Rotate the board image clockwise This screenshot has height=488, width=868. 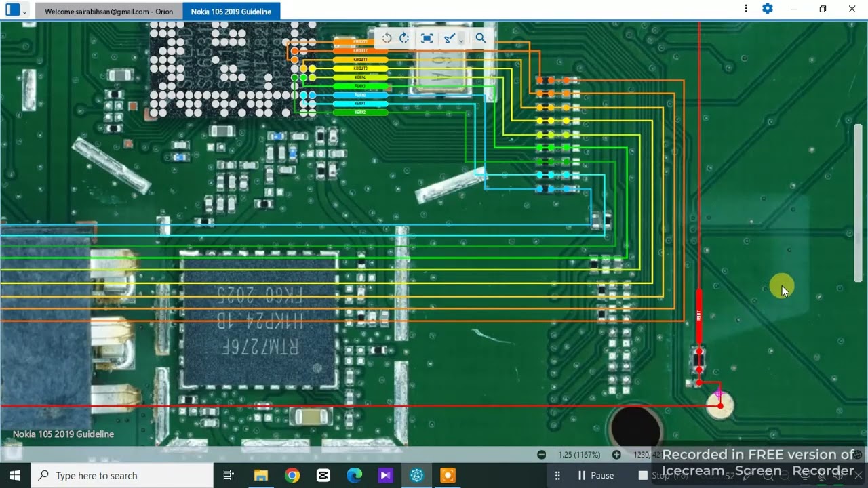tap(404, 38)
